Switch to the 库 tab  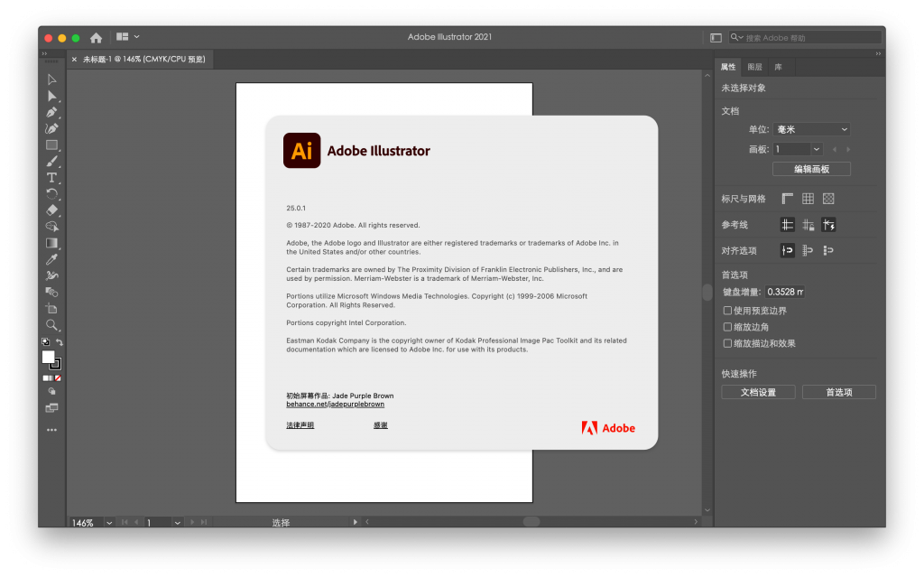coord(779,67)
